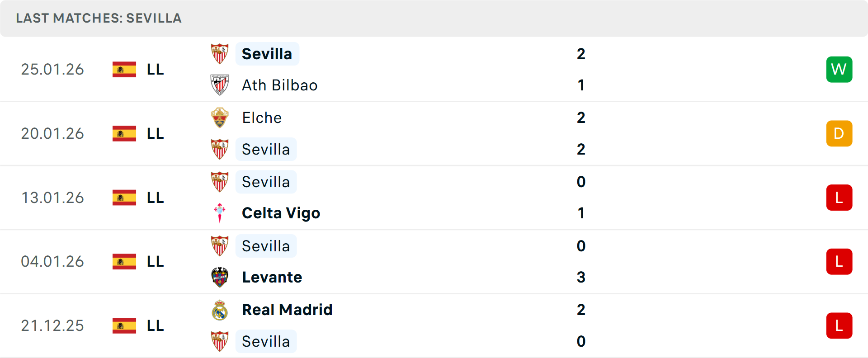Click Sevilla crest in the 25.01.26 match

click(220, 54)
